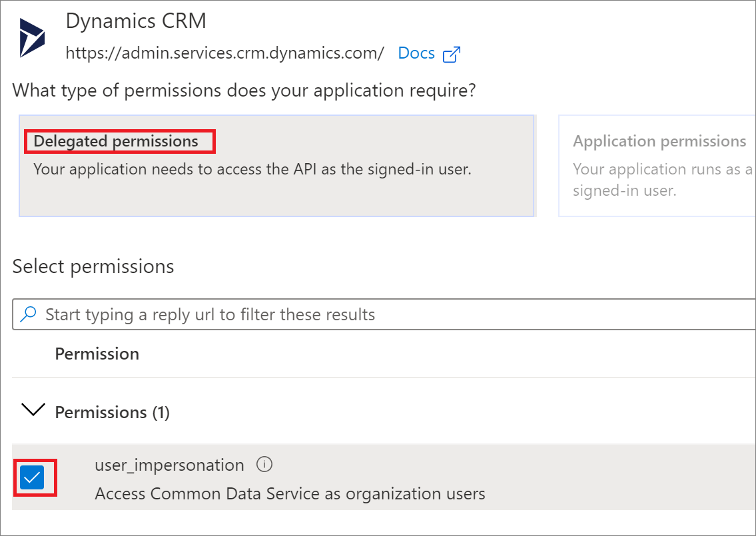Image resolution: width=756 pixels, height=536 pixels.
Task: Click the 'What type of permissions' question heading
Action: pyautogui.click(x=244, y=91)
